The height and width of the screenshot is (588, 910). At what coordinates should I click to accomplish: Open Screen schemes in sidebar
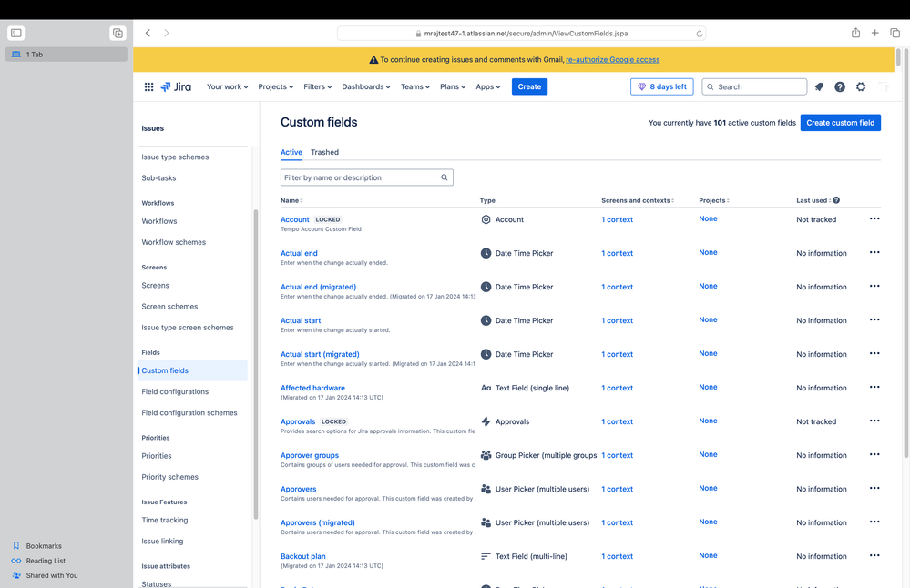pos(169,307)
